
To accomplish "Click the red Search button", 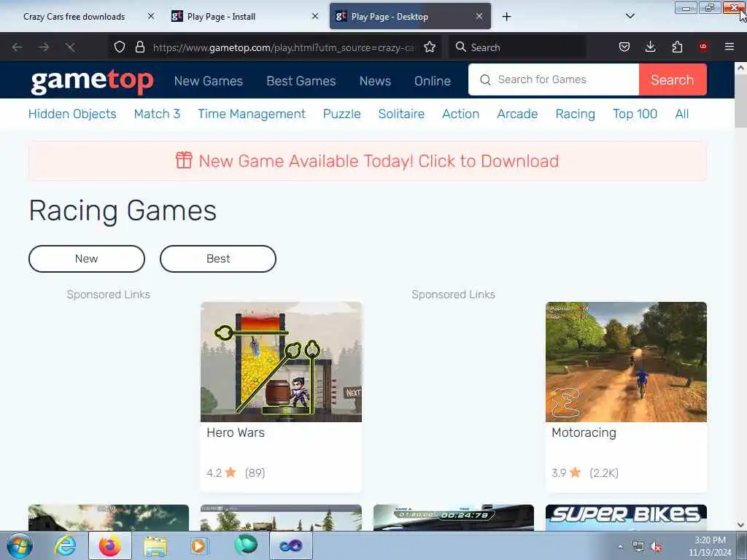I will 672,79.
